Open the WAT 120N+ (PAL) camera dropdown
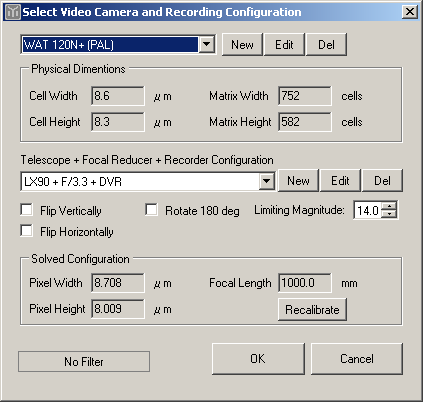The image size is (423, 402). pos(207,44)
